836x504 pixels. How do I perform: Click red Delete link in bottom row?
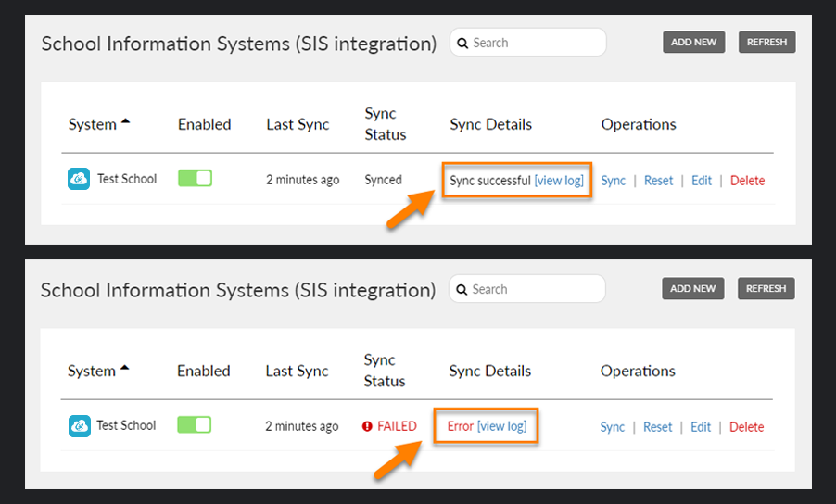746,427
